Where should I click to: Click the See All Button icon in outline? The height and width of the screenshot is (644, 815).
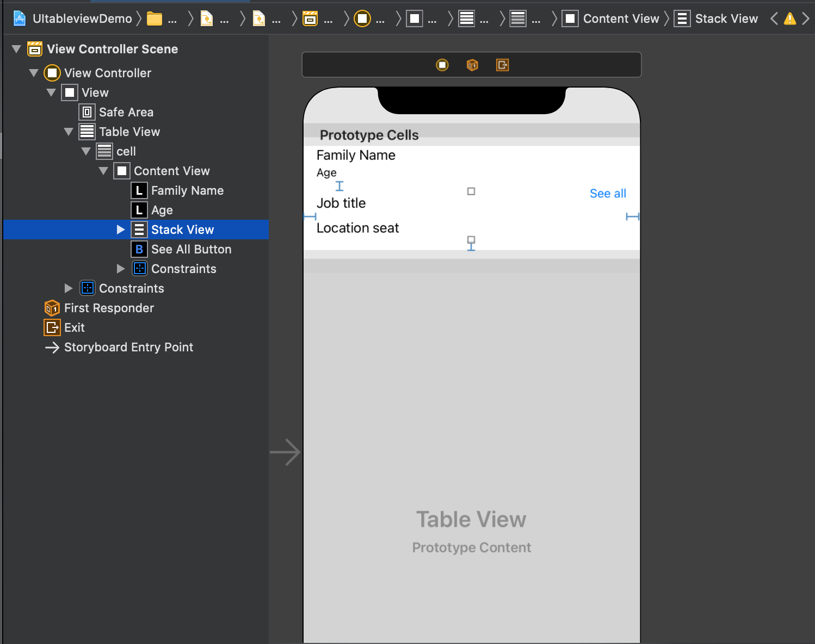[139, 249]
